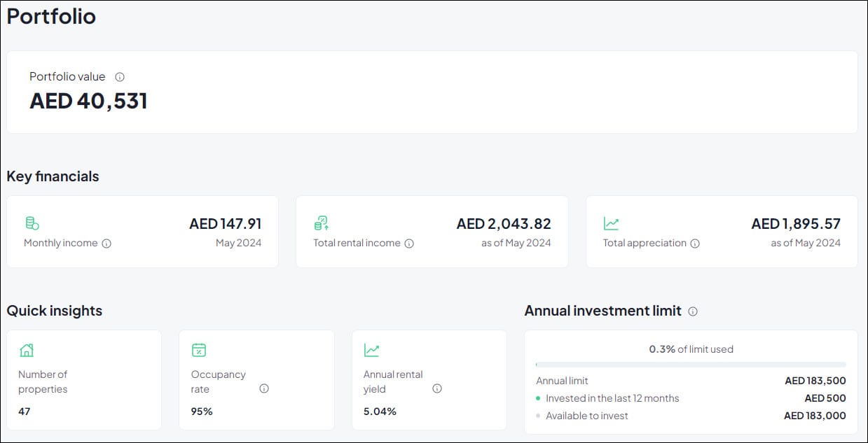Click the green coins Monthly income icon
868x443 pixels.
(x=32, y=223)
